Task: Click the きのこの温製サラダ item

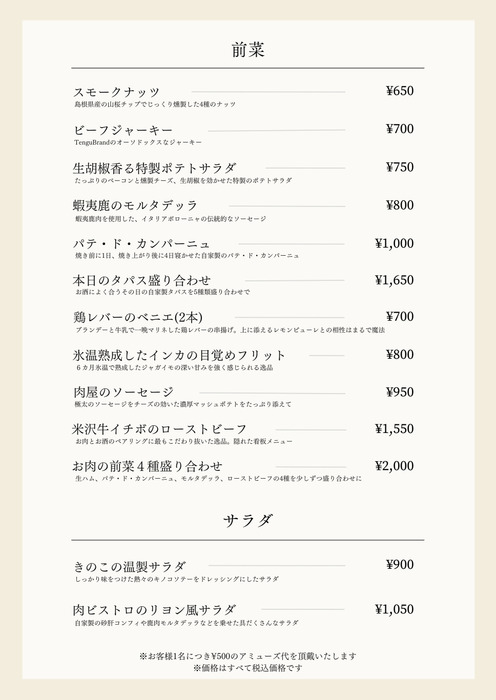Action: (x=129, y=567)
